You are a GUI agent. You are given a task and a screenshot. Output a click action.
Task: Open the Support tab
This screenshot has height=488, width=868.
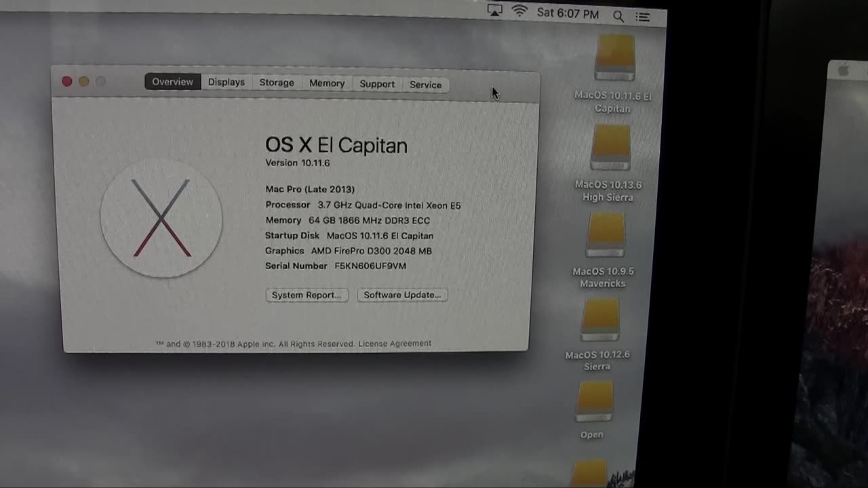(x=377, y=84)
